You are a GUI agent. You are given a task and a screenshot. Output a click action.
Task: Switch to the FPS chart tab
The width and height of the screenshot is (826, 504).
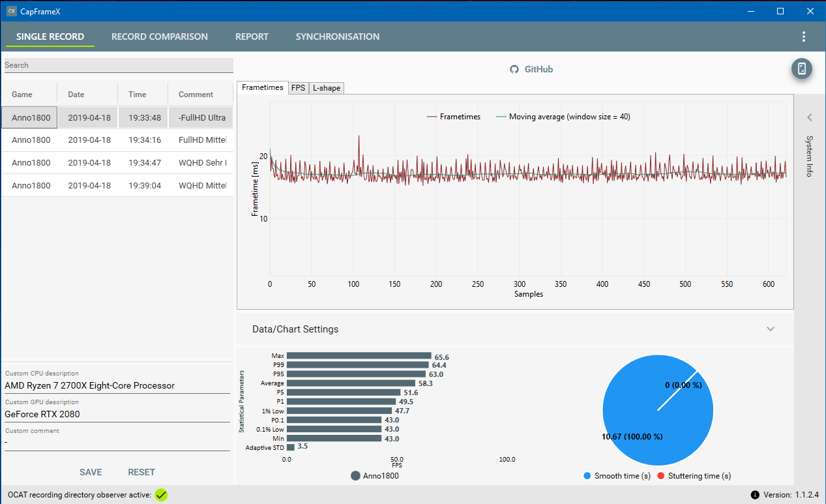(299, 88)
